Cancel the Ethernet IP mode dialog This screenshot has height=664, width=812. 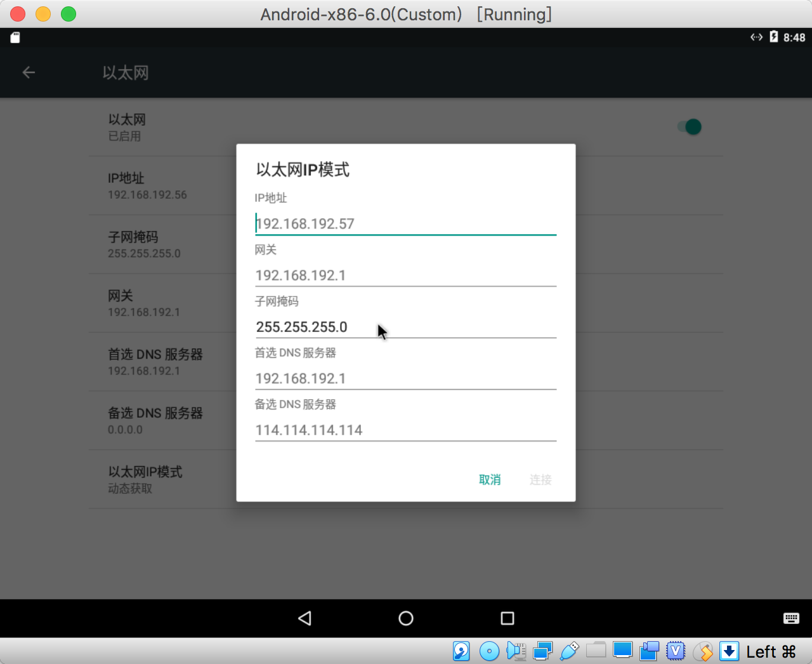tap(490, 480)
